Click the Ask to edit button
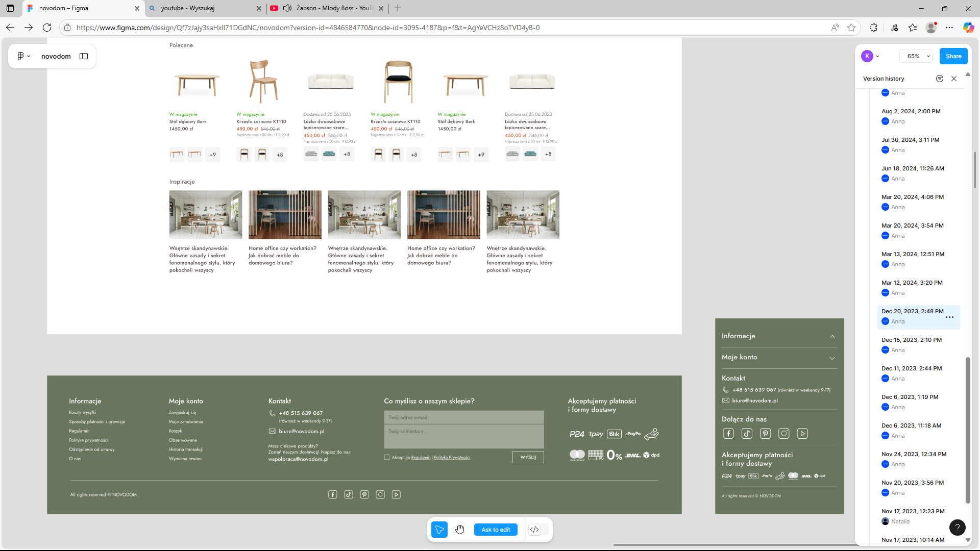980x551 pixels. [496, 530]
